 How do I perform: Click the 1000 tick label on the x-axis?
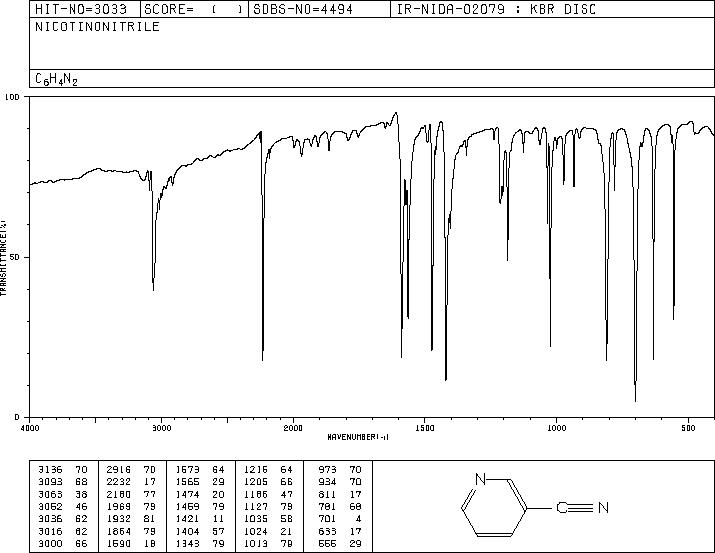click(557, 428)
